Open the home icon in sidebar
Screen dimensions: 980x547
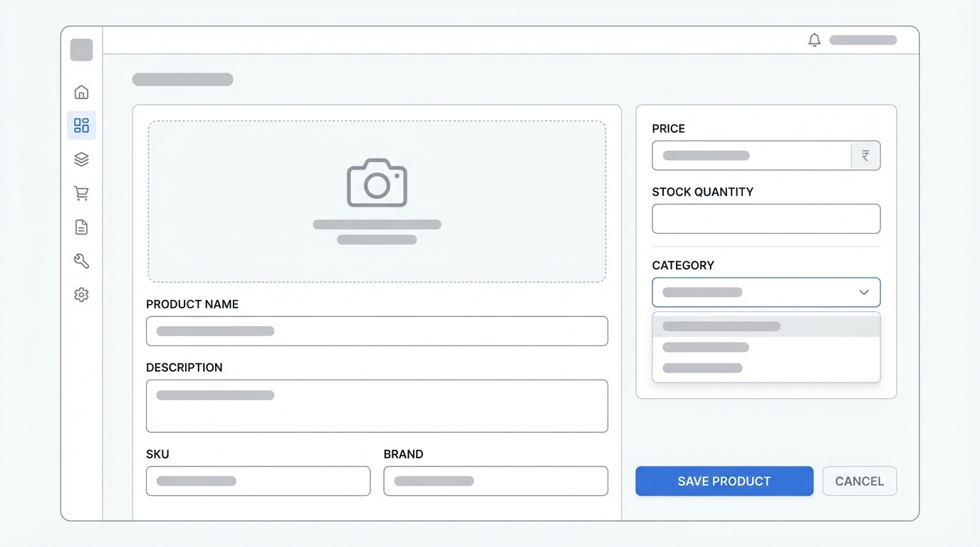pos(81,92)
